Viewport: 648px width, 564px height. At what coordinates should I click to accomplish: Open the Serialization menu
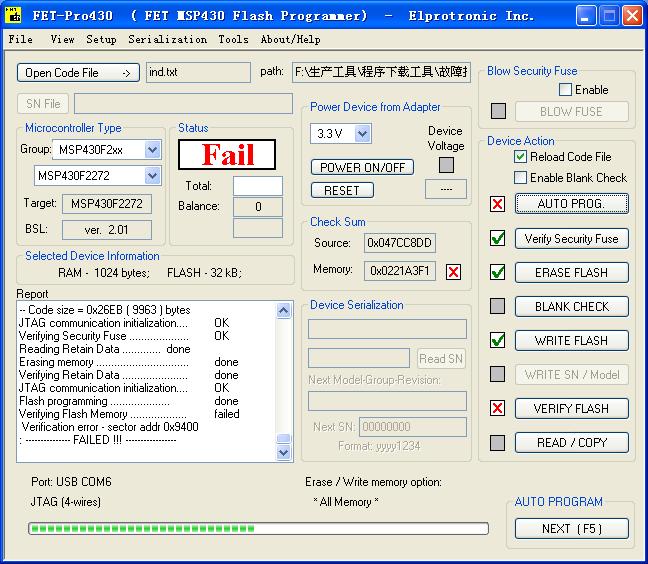167,39
